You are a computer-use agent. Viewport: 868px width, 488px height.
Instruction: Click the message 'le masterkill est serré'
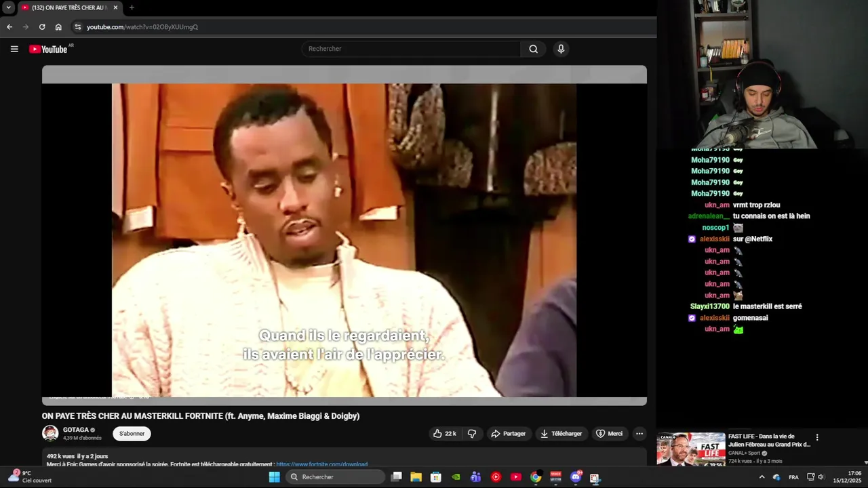(x=767, y=306)
